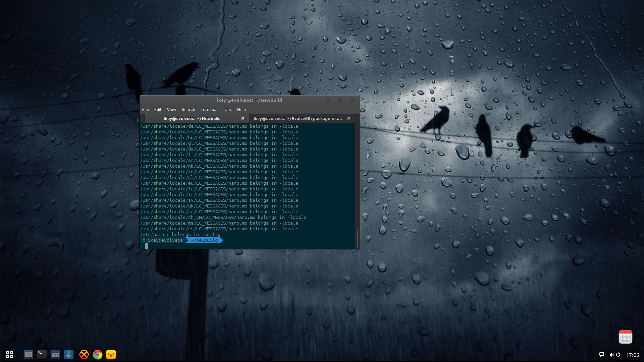Open the Terminal menu in menu bar
This screenshot has width=644, height=362.
click(x=209, y=110)
